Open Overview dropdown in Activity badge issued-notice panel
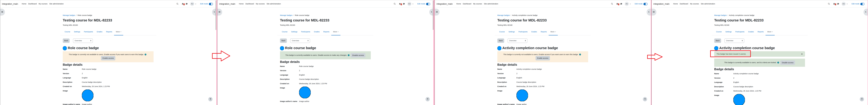 (735, 41)
